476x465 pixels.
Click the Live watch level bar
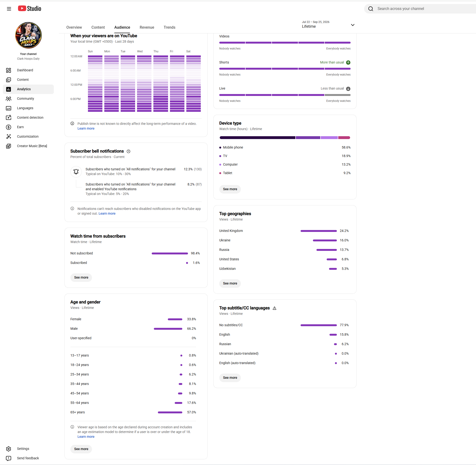click(285, 95)
